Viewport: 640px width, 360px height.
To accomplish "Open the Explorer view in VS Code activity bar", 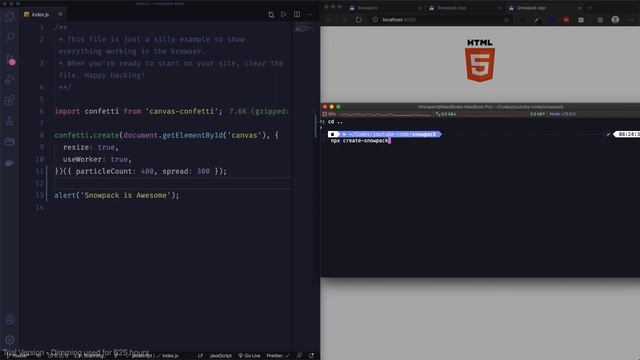I will (x=10, y=17).
